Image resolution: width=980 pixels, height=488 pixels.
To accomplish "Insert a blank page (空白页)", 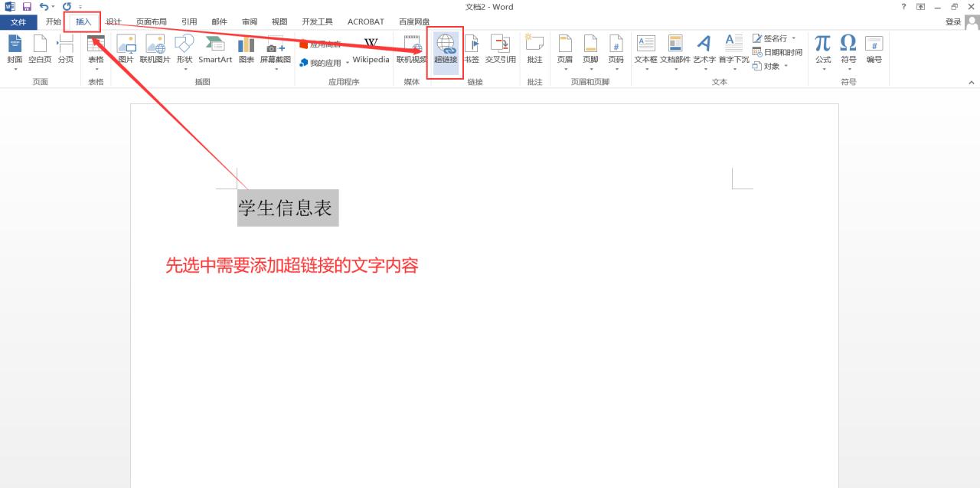I will [x=40, y=51].
